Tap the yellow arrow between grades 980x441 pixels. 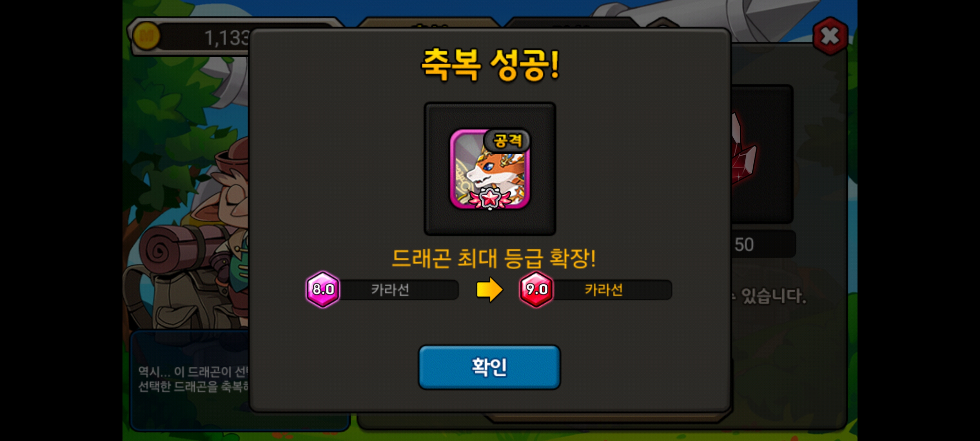(490, 290)
